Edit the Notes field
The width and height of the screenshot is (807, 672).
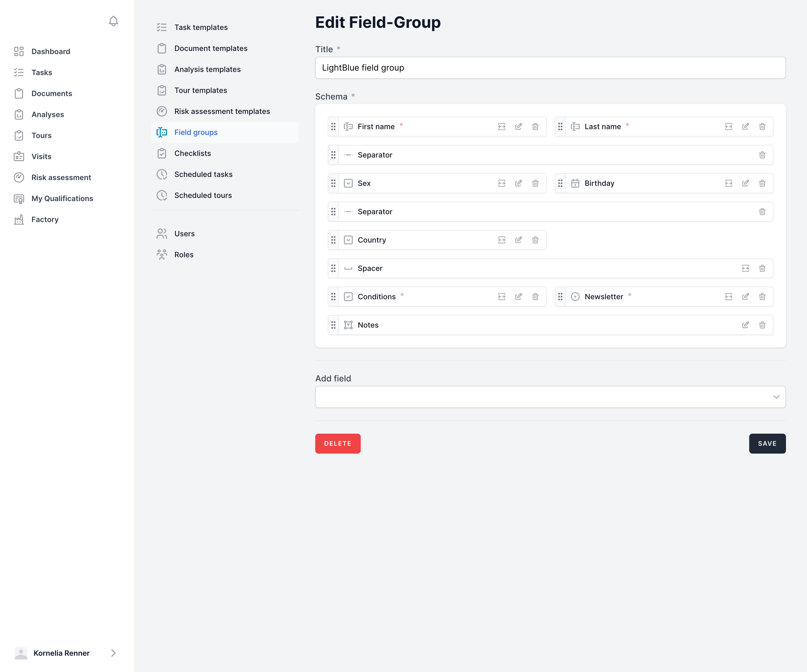[x=745, y=325]
